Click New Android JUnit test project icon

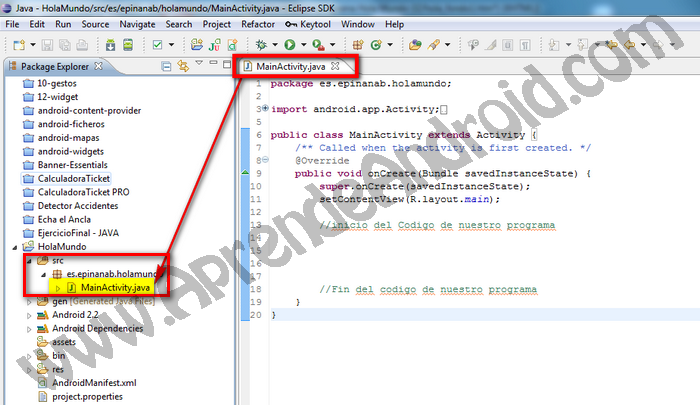tap(215, 45)
